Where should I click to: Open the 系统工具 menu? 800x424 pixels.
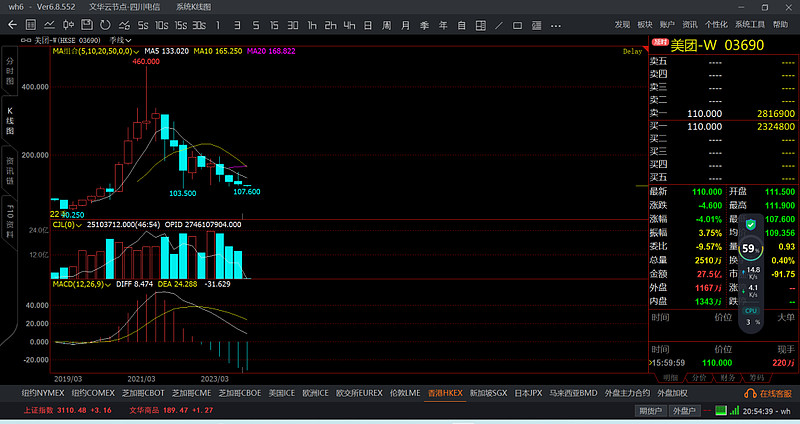[x=749, y=24]
